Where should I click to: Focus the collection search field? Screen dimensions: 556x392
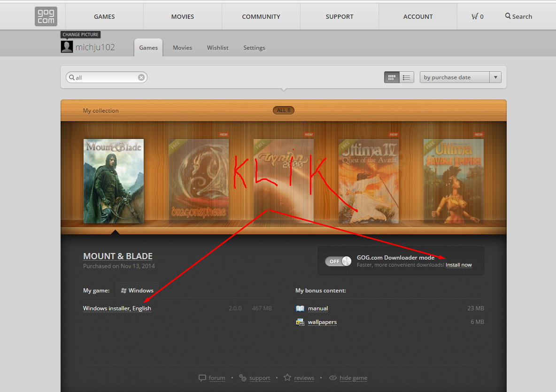pyautogui.click(x=107, y=77)
